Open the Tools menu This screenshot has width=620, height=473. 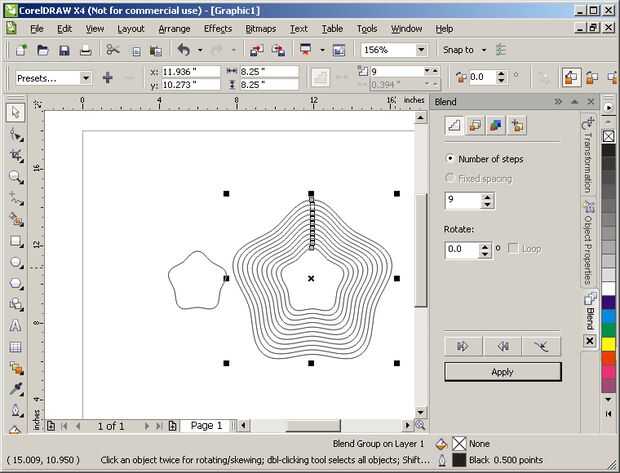click(x=367, y=29)
